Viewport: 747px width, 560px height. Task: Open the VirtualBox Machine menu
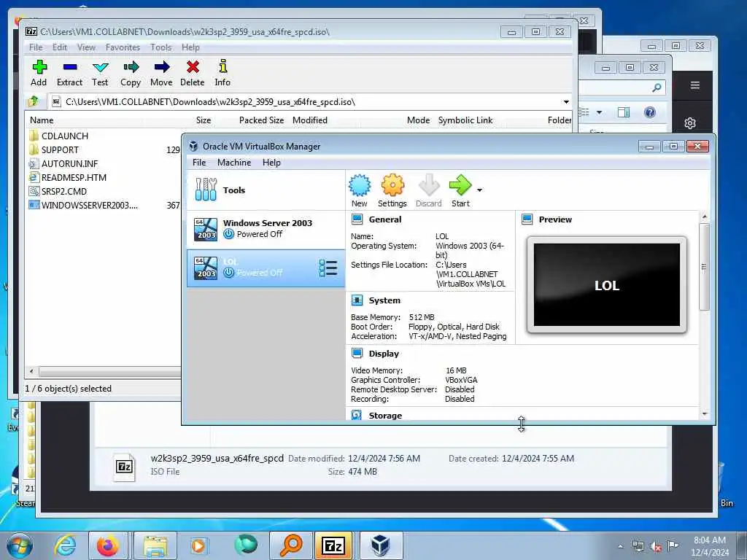pyautogui.click(x=234, y=163)
